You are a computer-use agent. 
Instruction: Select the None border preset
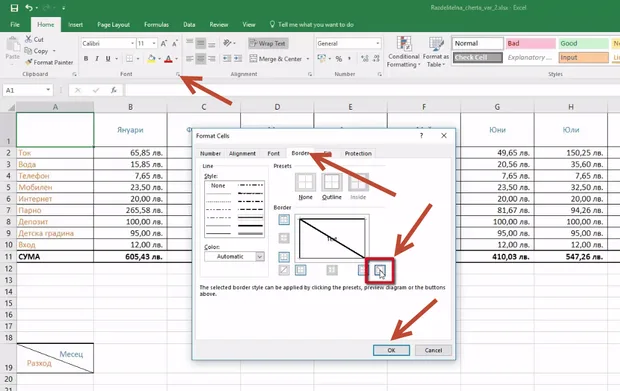[x=305, y=182]
